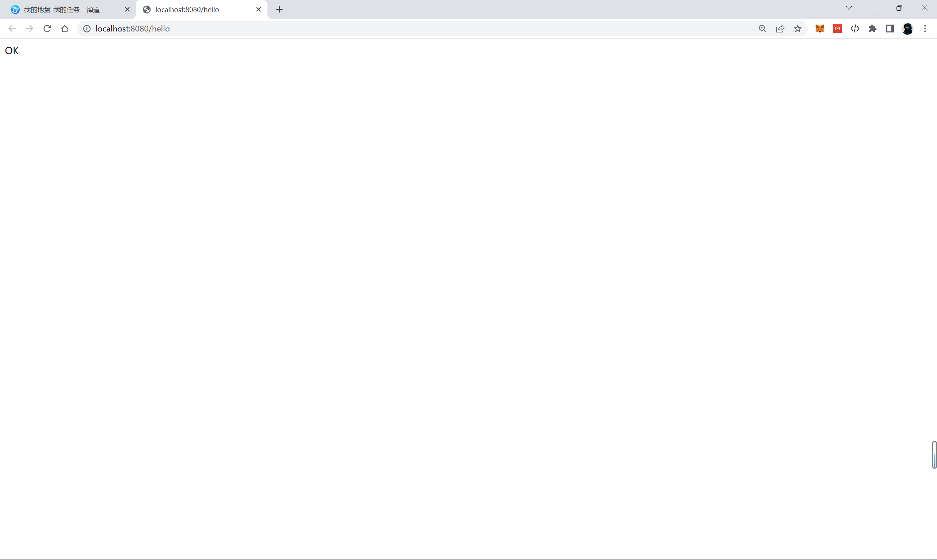The image size is (937, 560).
Task: Open Chrome's three-dot menu
Action: (925, 29)
